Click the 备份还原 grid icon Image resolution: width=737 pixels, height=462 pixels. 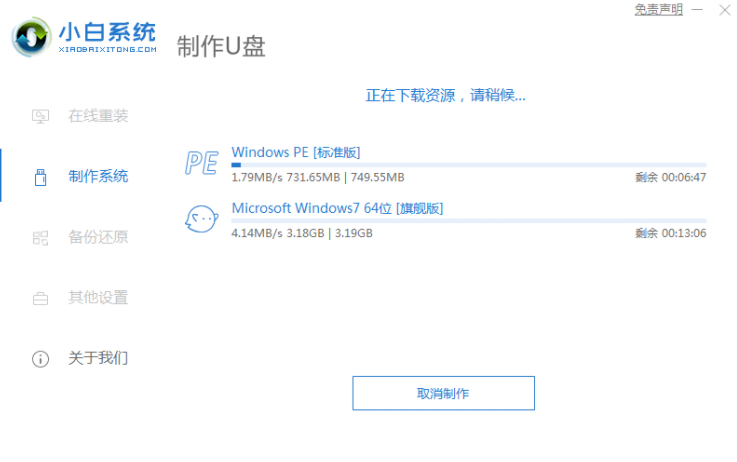pyautogui.click(x=40, y=238)
